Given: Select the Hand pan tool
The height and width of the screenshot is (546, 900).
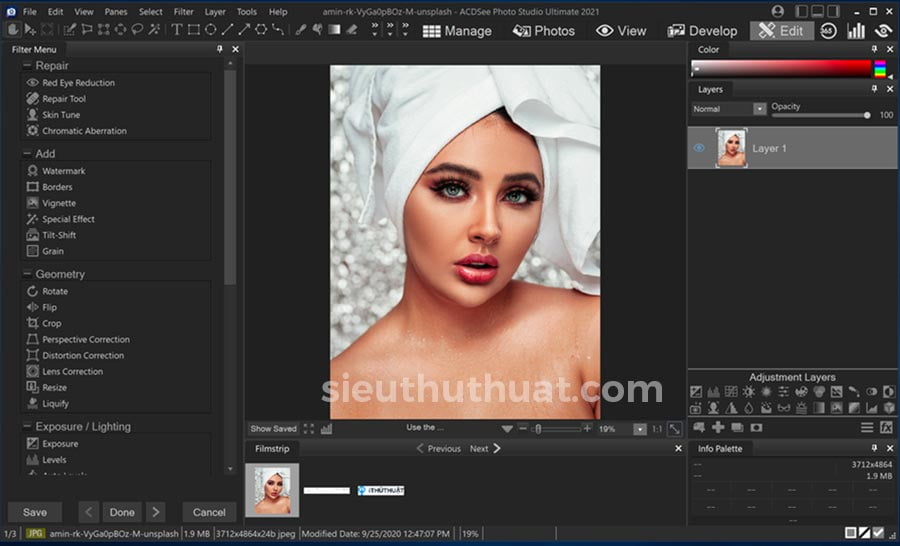Looking at the screenshot, I should coord(13,30).
